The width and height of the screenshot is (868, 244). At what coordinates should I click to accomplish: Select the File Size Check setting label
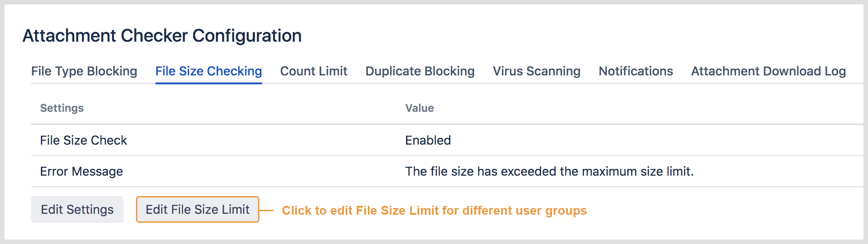tap(84, 140)
